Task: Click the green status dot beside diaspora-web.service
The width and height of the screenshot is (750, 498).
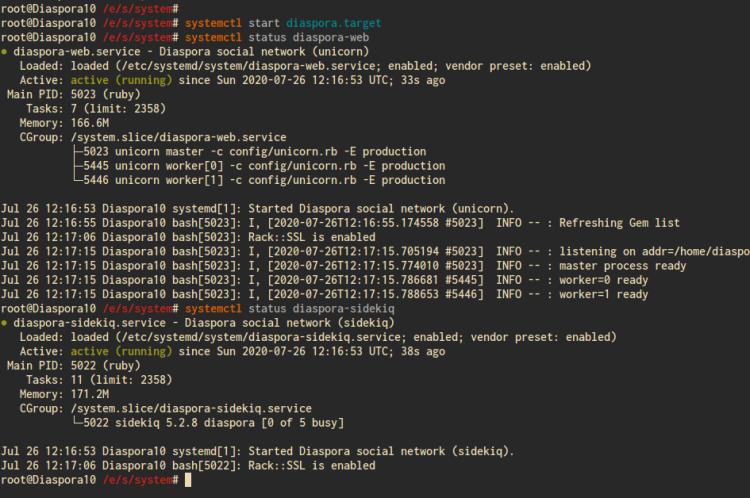Action: point(5,51)
